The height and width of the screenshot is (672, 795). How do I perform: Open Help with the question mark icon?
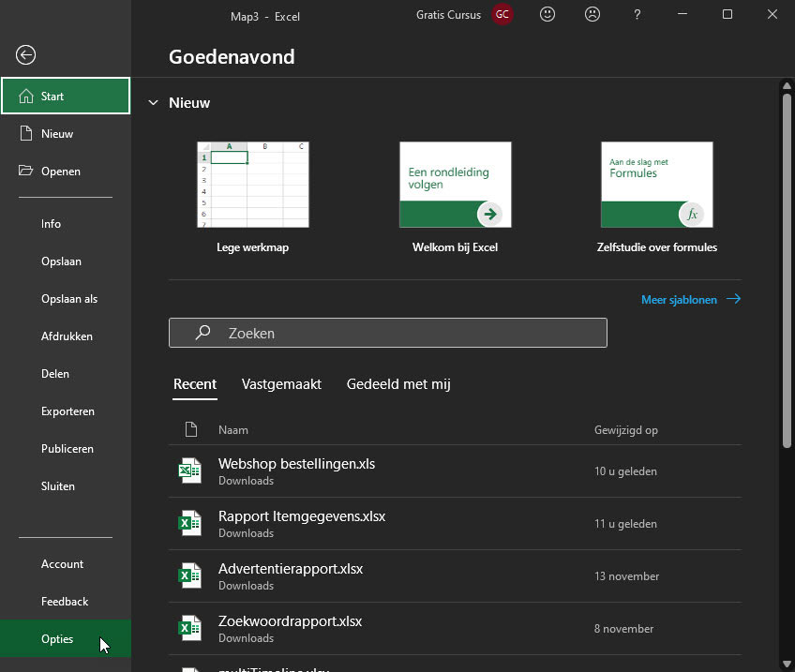tap(637, 15)
